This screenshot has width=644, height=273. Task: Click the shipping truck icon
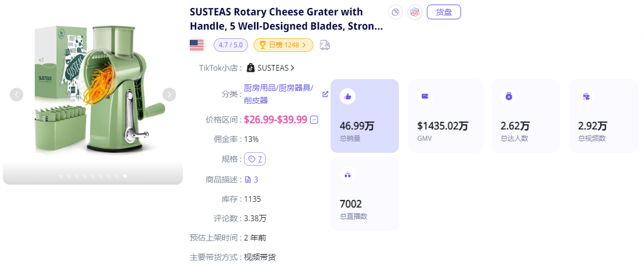(x=325, y=44)
